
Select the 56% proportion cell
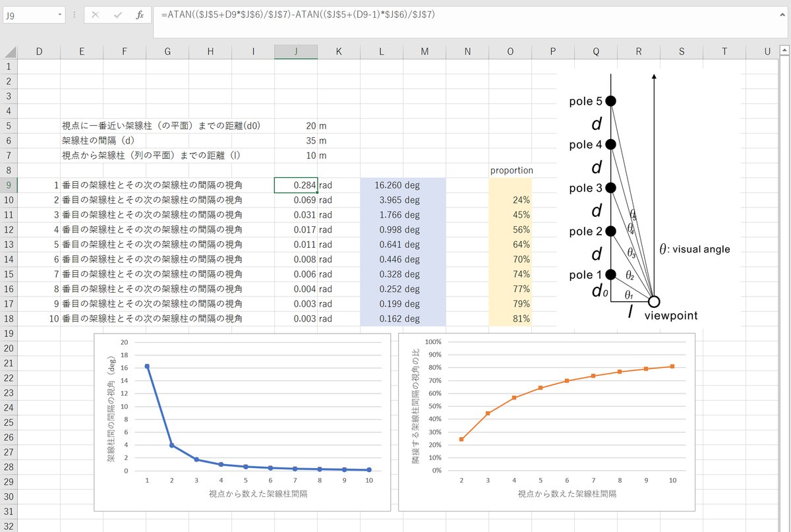click(510, 229)
